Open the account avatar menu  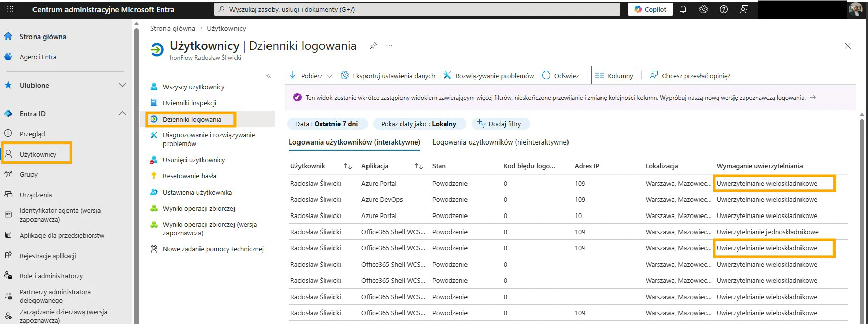[855, 9]
